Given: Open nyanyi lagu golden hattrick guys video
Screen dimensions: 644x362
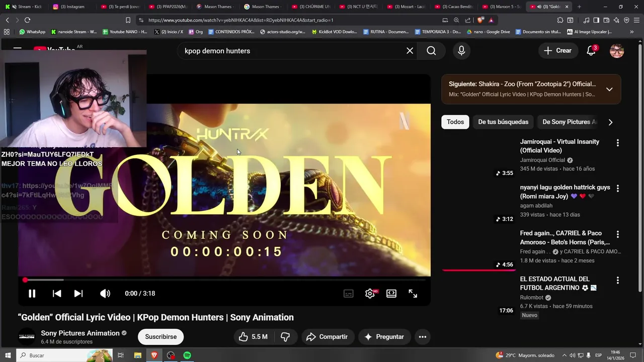Looking at the screenshot, I should click(565, 192).
